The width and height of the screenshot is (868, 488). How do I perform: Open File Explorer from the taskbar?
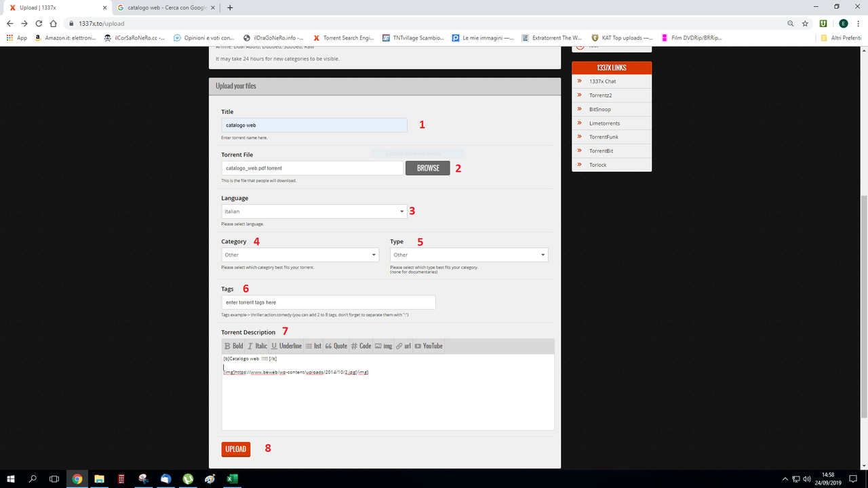[99, 479]
